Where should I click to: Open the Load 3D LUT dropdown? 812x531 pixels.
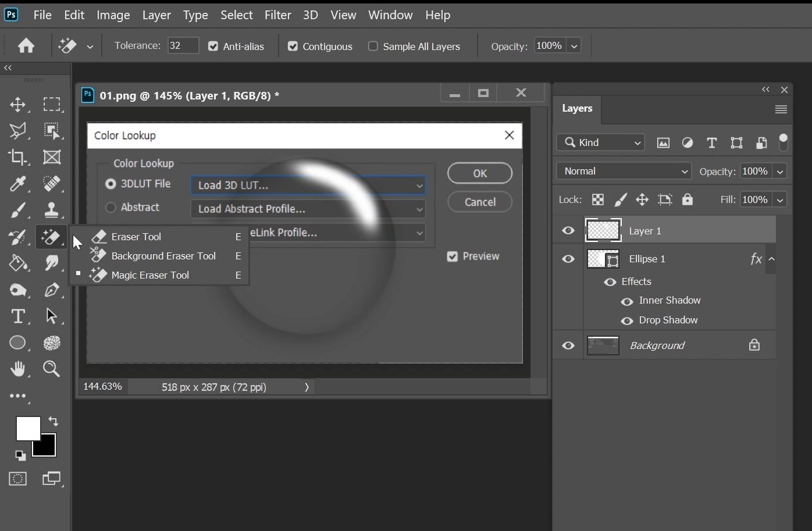(x=308, y=186)
